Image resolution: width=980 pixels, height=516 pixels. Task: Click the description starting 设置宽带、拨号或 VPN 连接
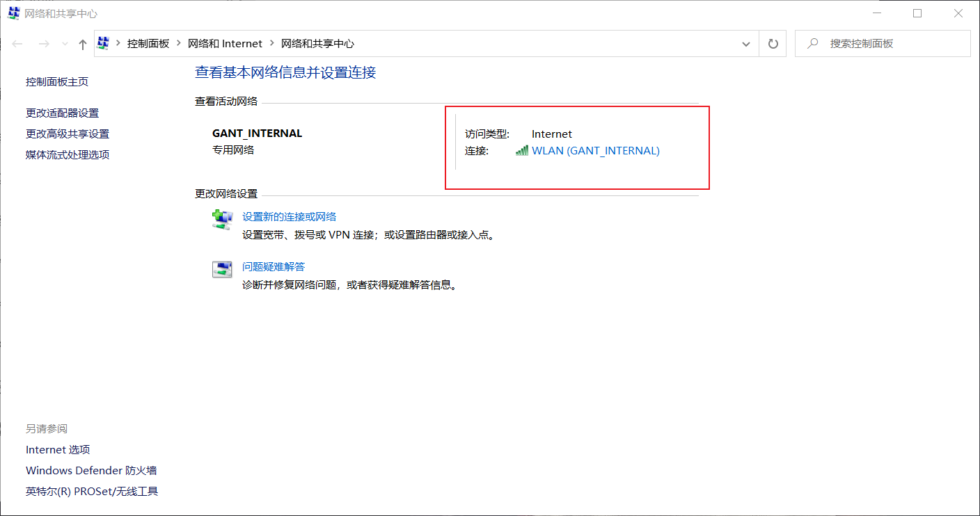coord(370,235)
